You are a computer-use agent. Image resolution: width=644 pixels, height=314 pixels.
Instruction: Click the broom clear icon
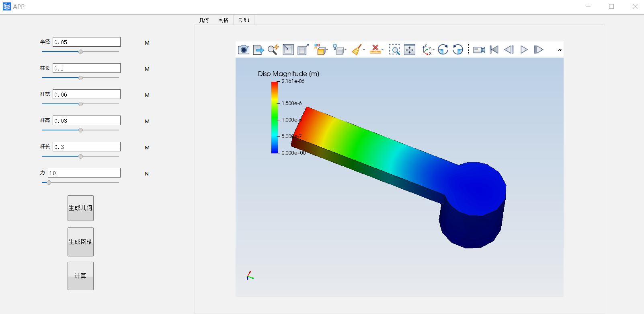pyautogui.click(x=357, y=50)
